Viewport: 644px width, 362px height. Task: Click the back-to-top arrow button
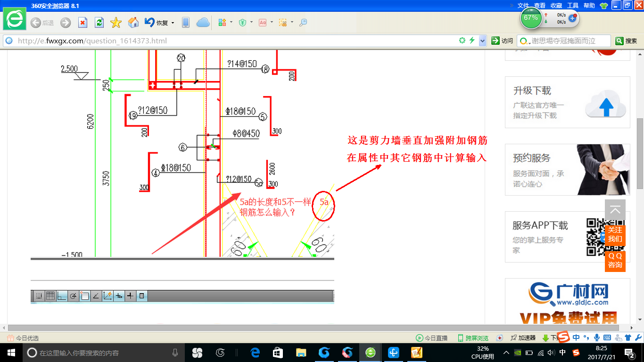click(x=615, y=211)
